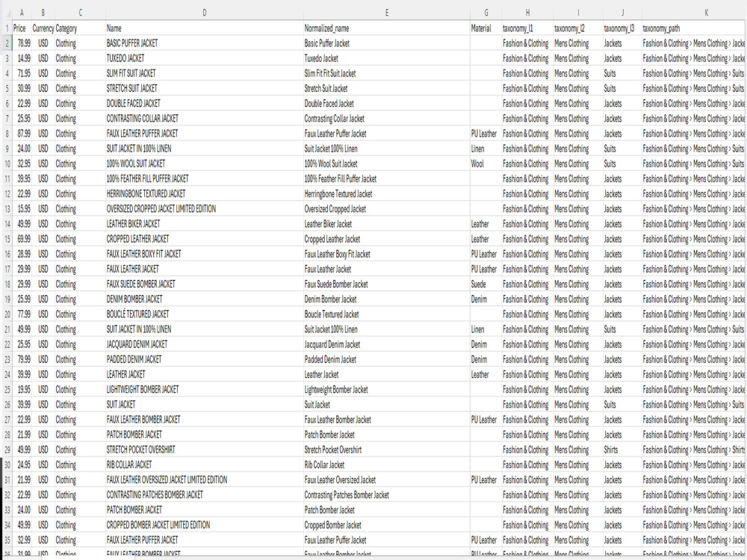Select the 'LIGHTWEIGHT BOMBER JACKET' cell
The height and width of the screenshot is (560, 747).
[x=205, y=390]
